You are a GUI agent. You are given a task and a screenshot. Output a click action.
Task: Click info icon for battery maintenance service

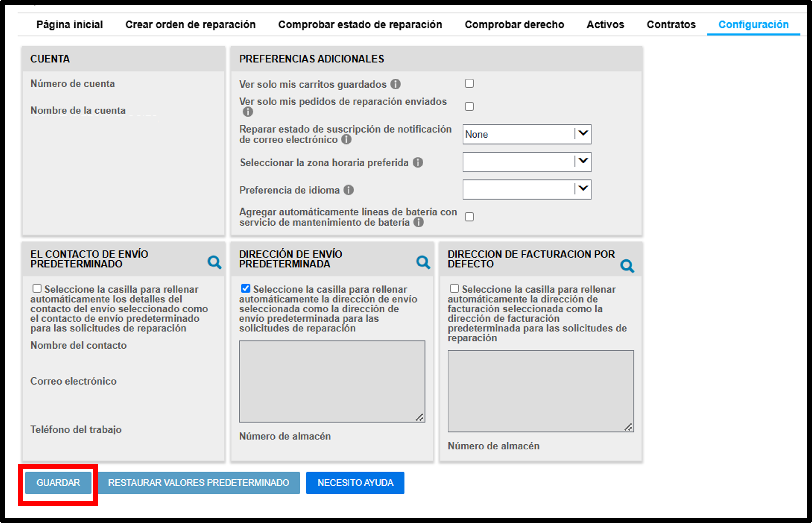[x=418, y=222]
